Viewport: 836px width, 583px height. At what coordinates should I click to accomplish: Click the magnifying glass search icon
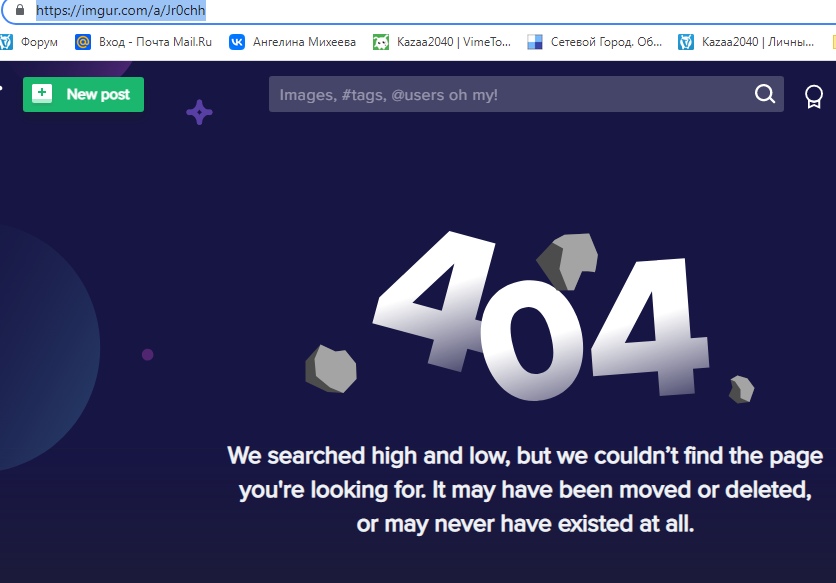765,94
